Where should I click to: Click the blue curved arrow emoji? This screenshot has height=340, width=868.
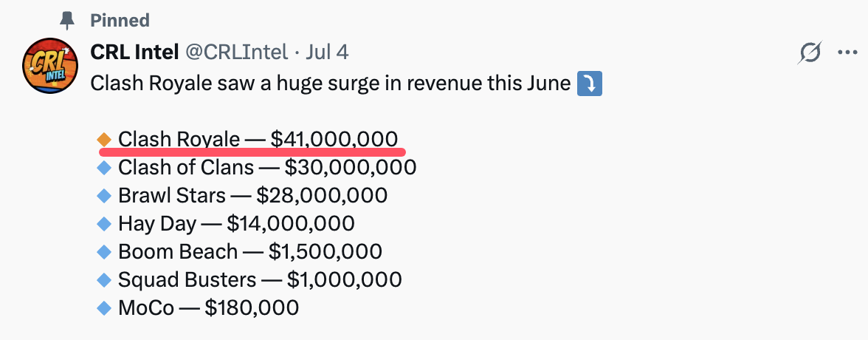coord(590,85)
